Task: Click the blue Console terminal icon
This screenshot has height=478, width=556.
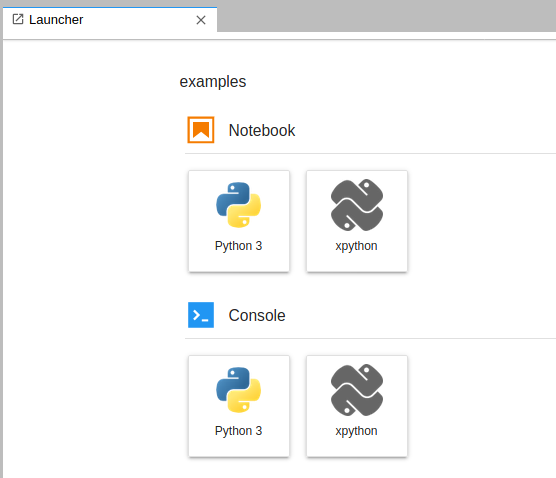Action: pos(201,315)
